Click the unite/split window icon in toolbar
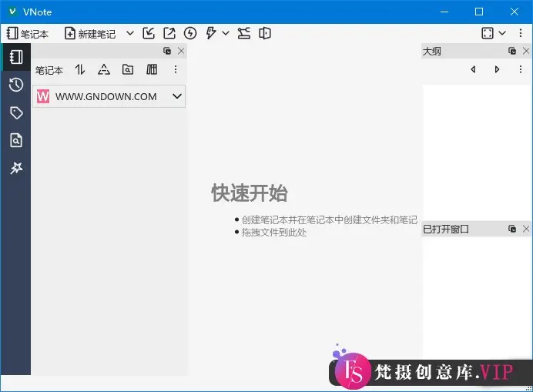This screenshot has width=533, height=392. (x=265, y=33)
